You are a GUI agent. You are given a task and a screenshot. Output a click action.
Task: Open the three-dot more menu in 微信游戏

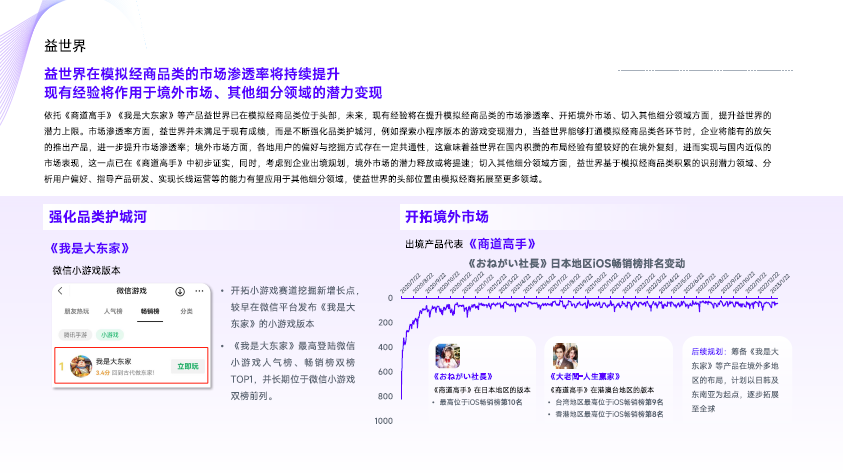pyautogui.click(x=199, y=291)
